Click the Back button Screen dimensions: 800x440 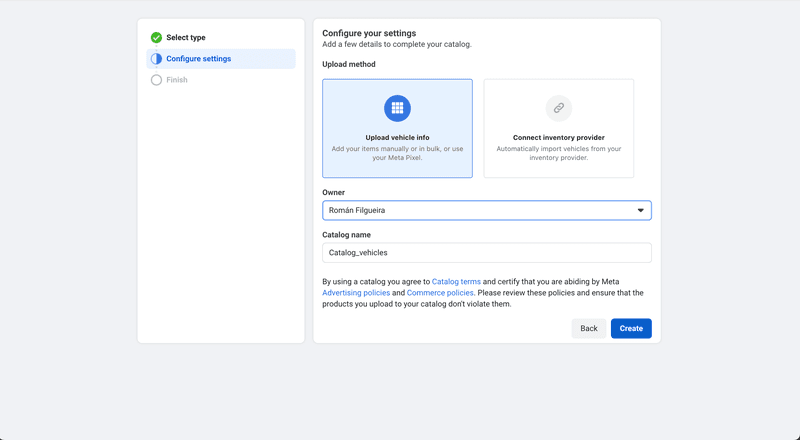(x=589, y=328)
